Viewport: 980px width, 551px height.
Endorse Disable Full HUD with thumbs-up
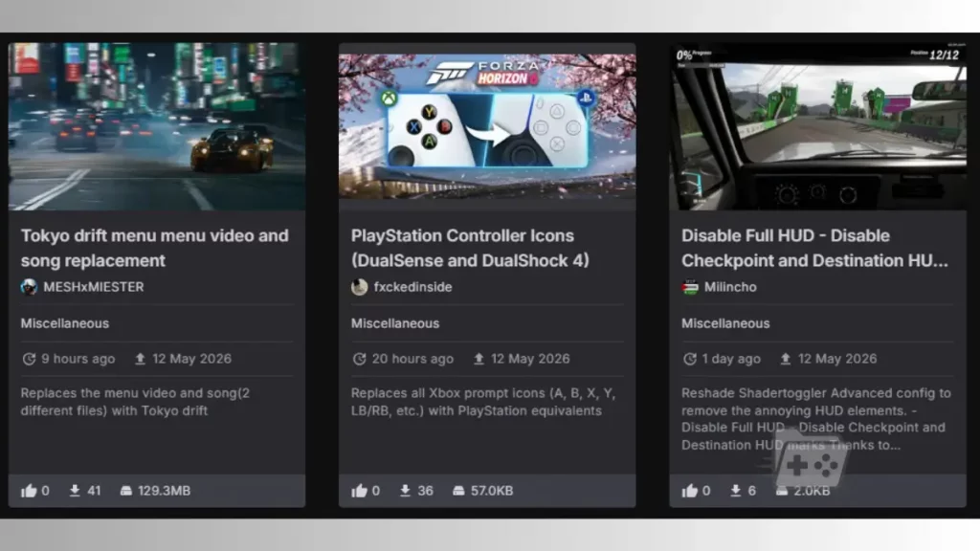[689, 491]
